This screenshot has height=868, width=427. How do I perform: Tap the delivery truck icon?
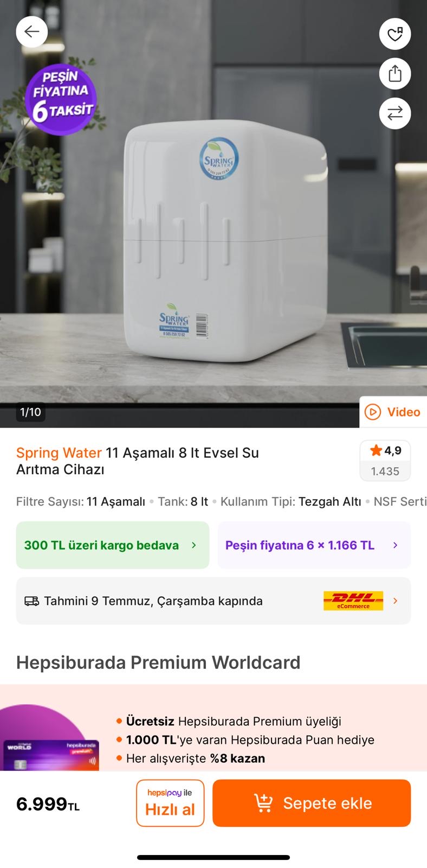(32, 601)
